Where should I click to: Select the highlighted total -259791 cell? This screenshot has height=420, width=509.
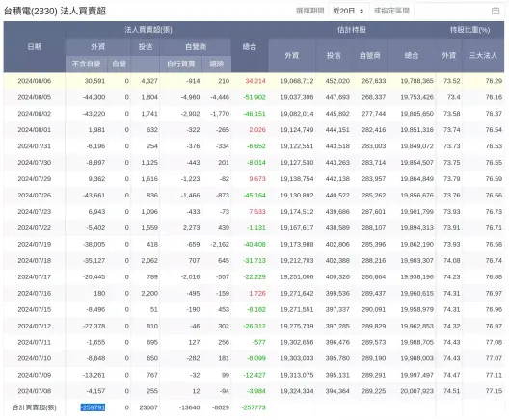[x=93, y=407]
